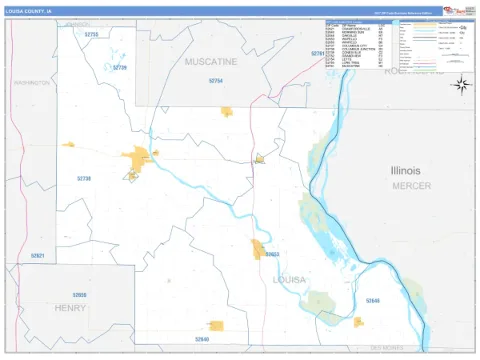This screenshot has width=480, height=360.
Task: Click the "WASHINGTON" county label
Action: click(32, 83)
